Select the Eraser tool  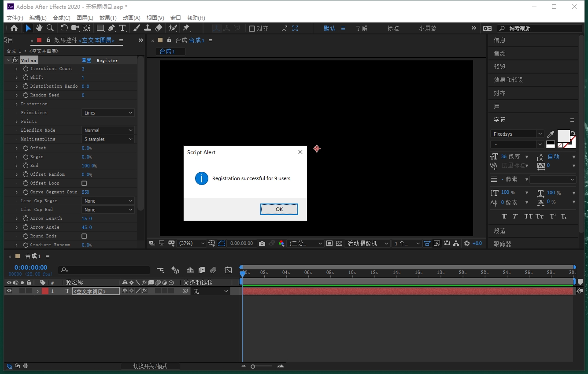pos(159,28)
